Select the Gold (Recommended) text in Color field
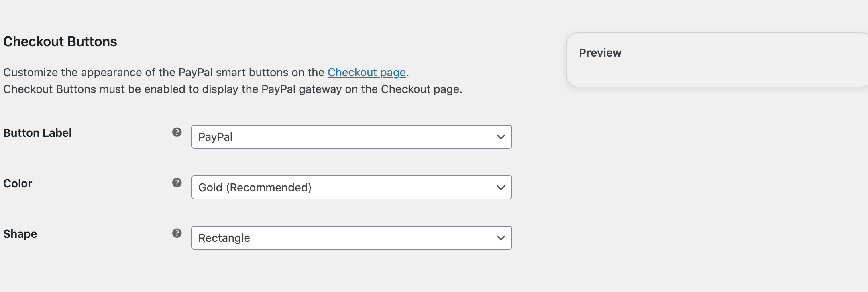 (x=255, y=187)
